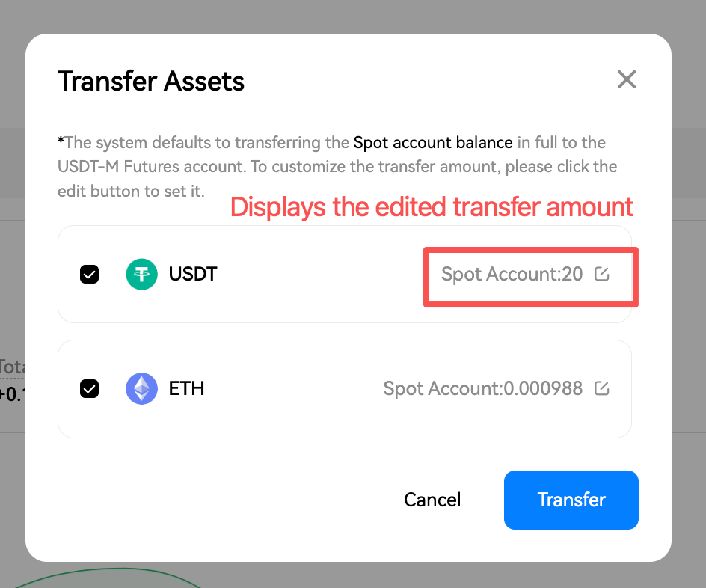Select the USDT asset name label
Viewport: 706px width, 588px height.
click(193, 274)
